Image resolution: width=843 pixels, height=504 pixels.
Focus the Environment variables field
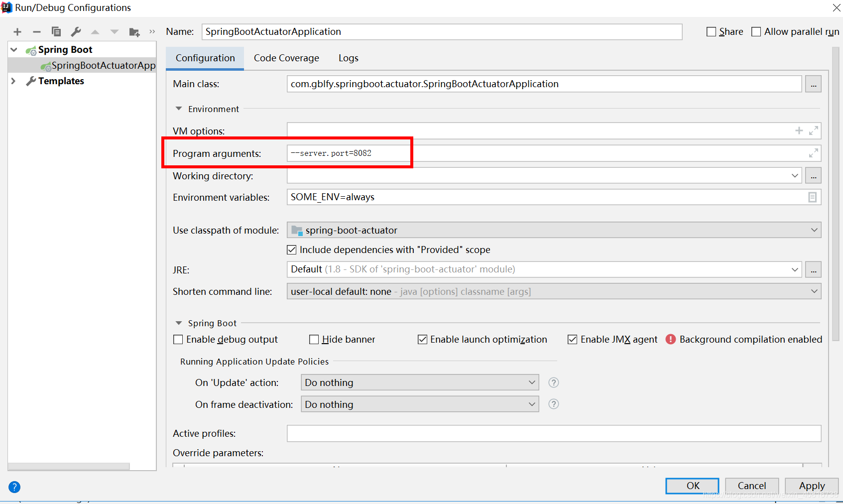(554, 197)
